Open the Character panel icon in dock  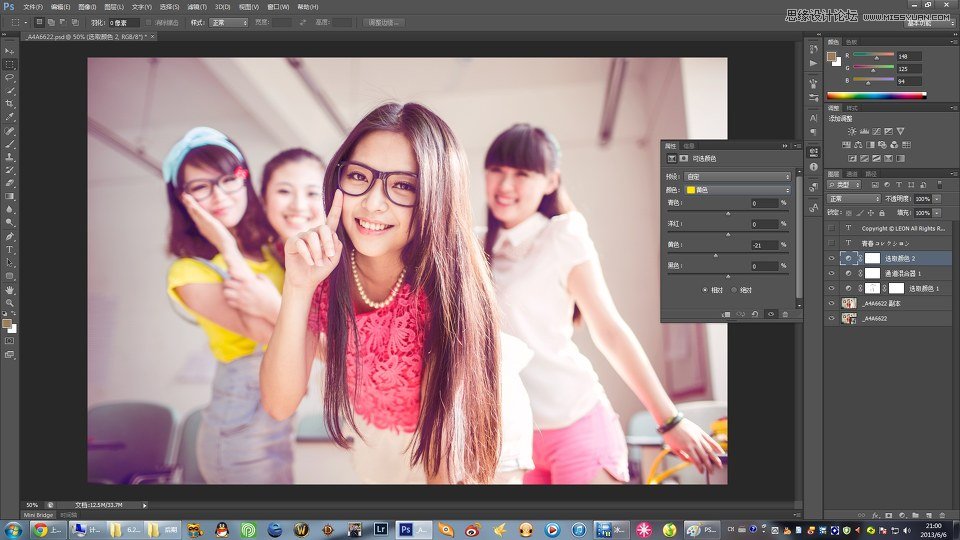(813, 118)
